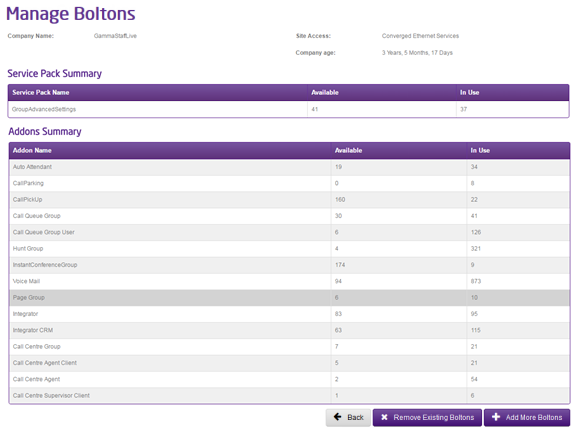Click Add More Boltons button

tap(527, 418)
